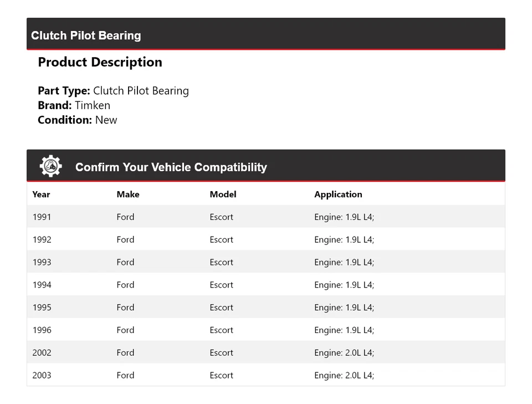Image resolution: width=532 pixels, height=404 pixels.
Task: Select the 1994 row year
Action: click(42, 285)
